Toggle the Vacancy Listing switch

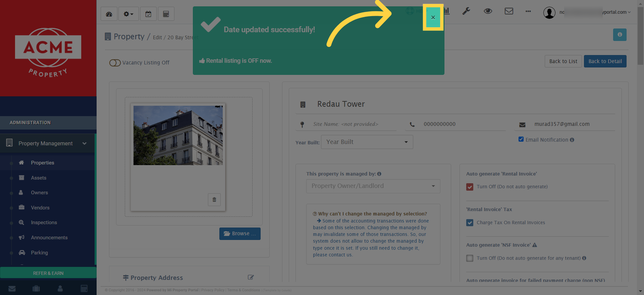pos(115,63)
